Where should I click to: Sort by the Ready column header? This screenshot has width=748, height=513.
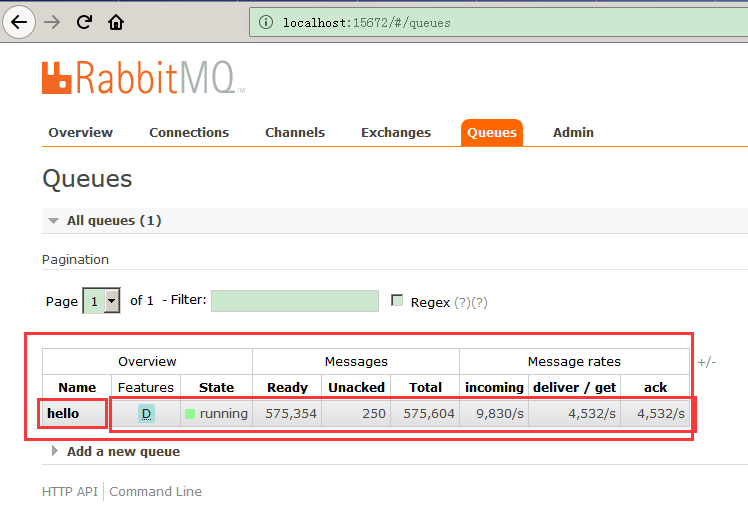(287, 387)
